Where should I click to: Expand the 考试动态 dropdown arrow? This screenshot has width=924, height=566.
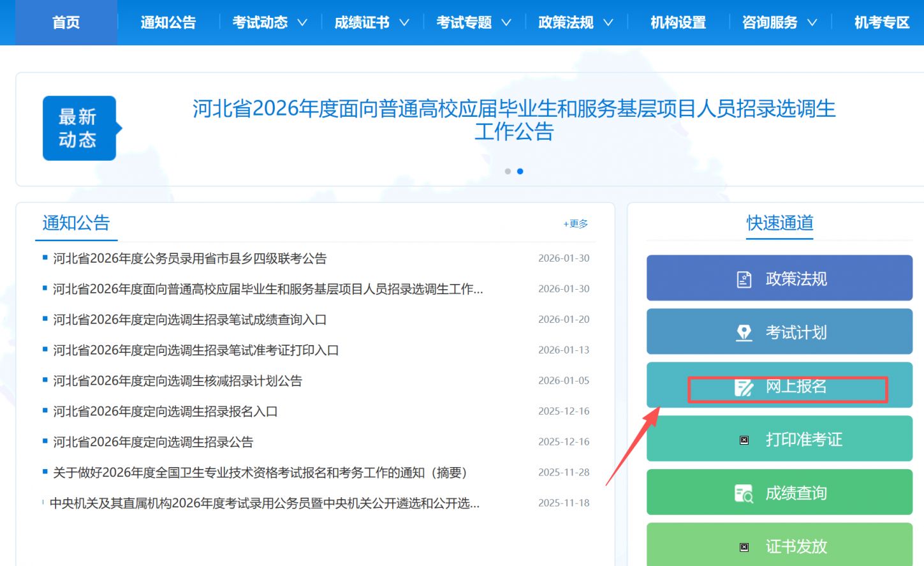(302, 22)
